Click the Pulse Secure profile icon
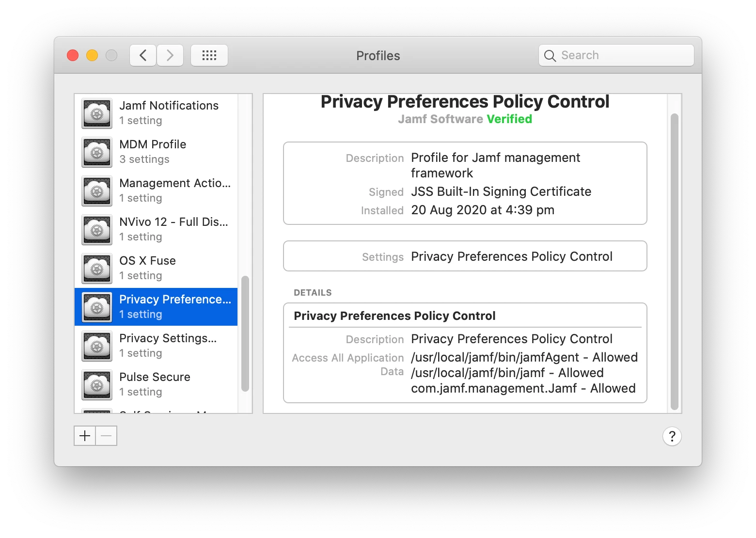756x538 pixels. 97,385
